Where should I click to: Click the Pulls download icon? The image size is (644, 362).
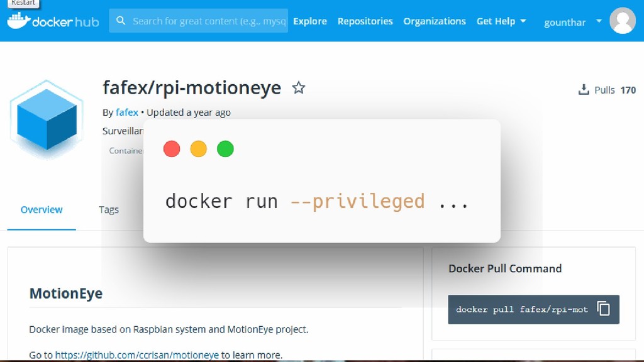(584, 89)
